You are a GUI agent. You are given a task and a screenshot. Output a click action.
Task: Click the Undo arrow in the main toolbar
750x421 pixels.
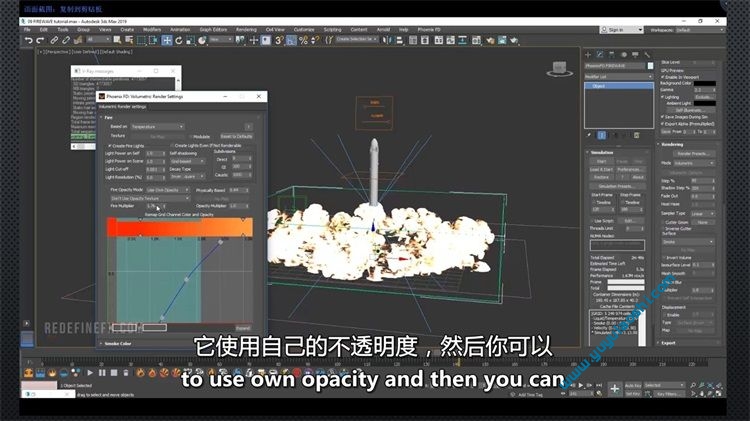coord(29,41)
